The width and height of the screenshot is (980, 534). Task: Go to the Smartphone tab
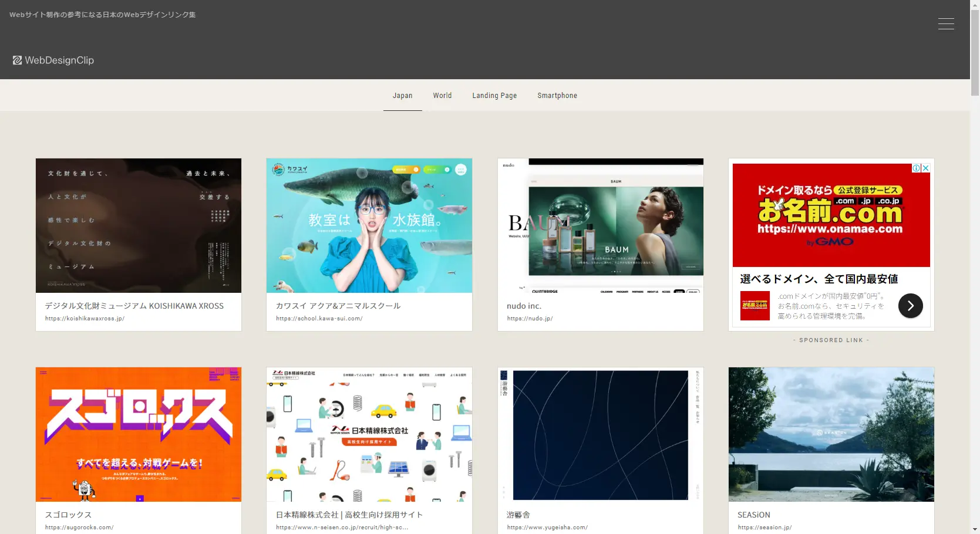[x=557, y=96]
